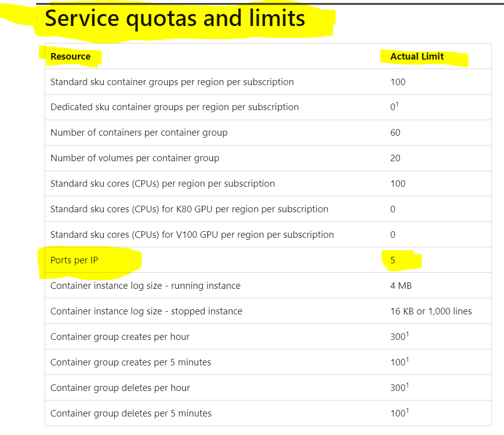The image size is (504, 435).
Task: Click 'Container group creates per hour' cell
Action: coord(120,337)
